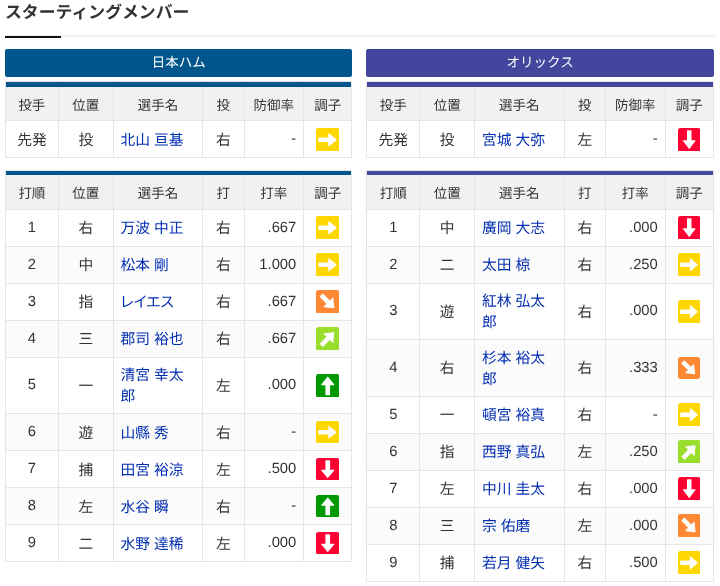The height and width of the screenshot is (586, 720).
Task: Click the yellow arrow for 太田 椋
Action: click(x=689, y=265)
